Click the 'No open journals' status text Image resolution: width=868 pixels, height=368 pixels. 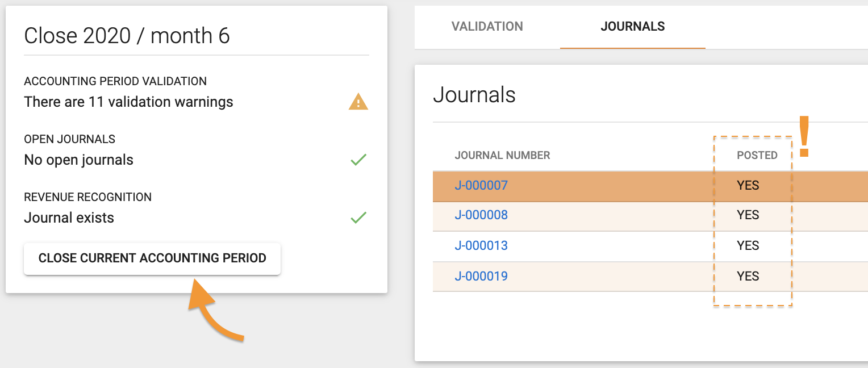78,160
